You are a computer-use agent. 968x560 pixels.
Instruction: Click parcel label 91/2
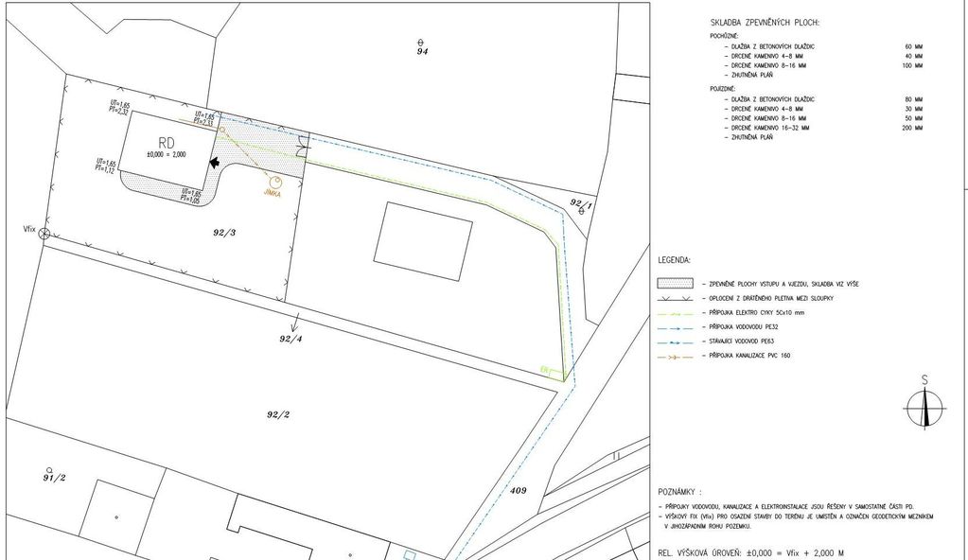pyautogui.click(x=54, y=478)
